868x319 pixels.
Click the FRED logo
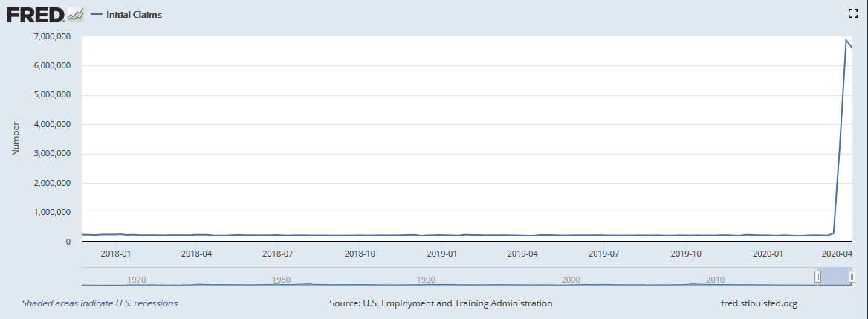click(x=35, y=14)
